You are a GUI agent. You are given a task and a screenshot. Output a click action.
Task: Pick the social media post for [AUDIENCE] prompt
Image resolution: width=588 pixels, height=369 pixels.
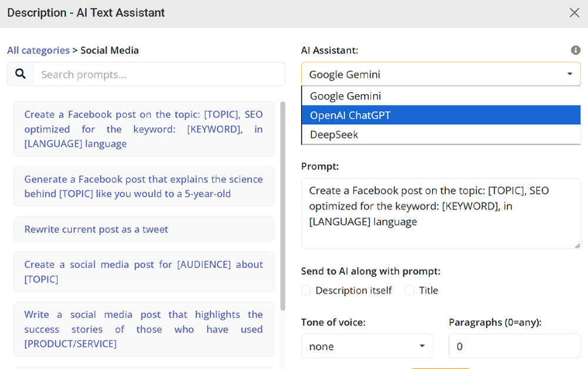pyautogui.click(x=143, y=271)
